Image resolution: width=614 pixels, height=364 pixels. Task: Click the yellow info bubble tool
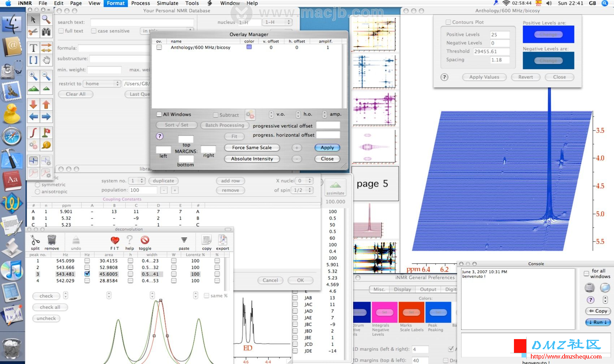46,145
